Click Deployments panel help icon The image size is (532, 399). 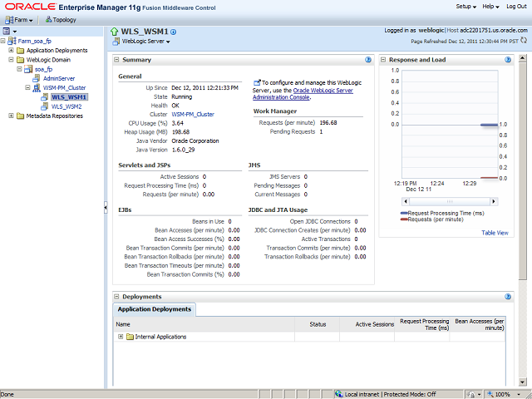tap(507, 297)
